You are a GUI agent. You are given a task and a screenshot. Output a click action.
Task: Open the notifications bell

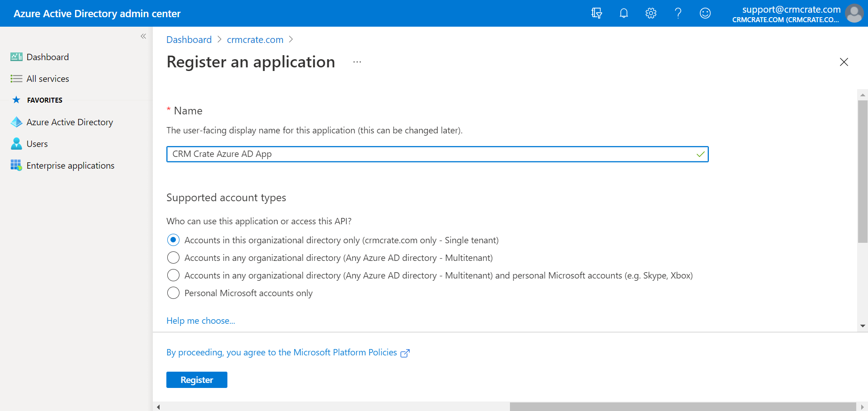[x=624, y=13]
